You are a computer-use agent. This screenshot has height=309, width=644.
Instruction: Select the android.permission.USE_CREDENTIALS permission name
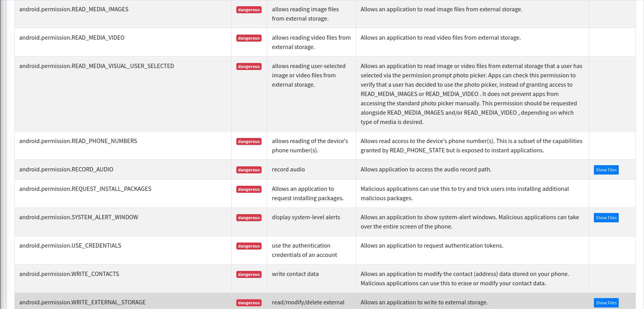(70, 246)
